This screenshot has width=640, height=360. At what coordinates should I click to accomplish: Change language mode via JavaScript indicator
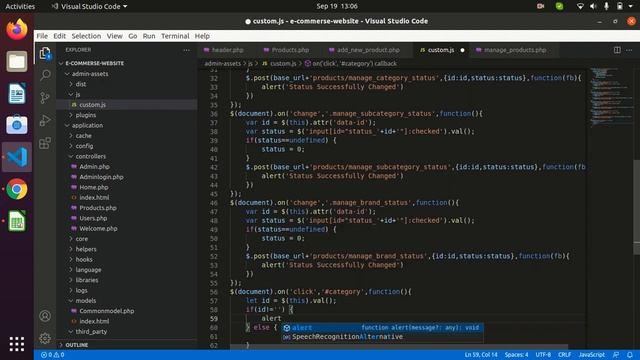[x=591, y=355]
